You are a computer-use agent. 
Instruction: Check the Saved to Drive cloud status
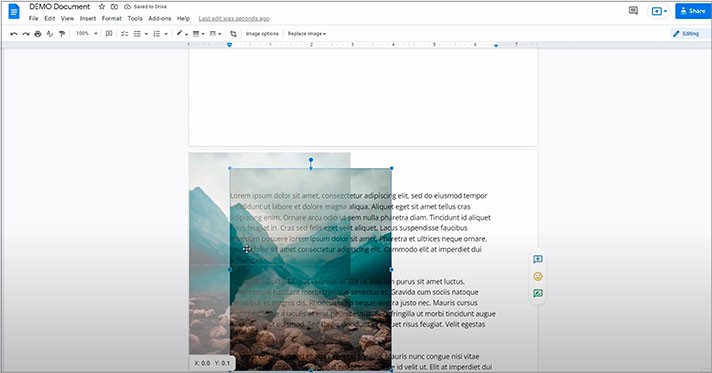145,7
